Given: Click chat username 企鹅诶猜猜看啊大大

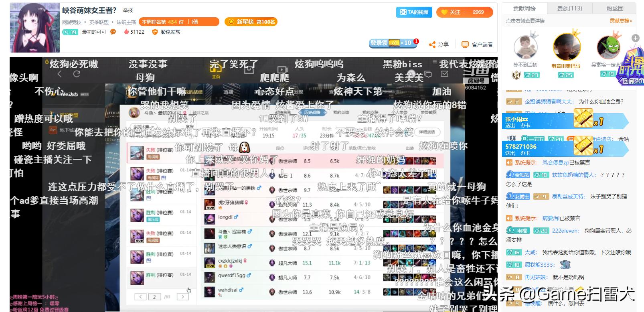Looking at the screenshot, I should (549, 101).
